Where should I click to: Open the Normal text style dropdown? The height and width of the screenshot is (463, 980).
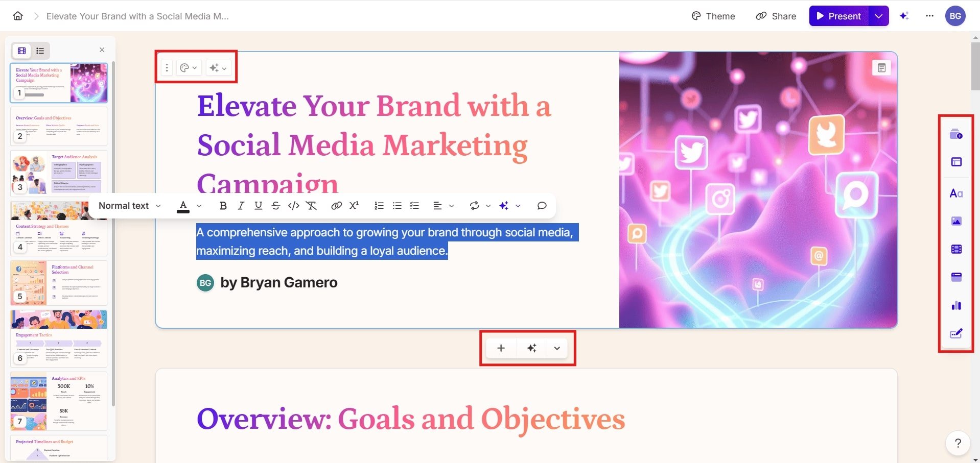click(x=129, y=206)
